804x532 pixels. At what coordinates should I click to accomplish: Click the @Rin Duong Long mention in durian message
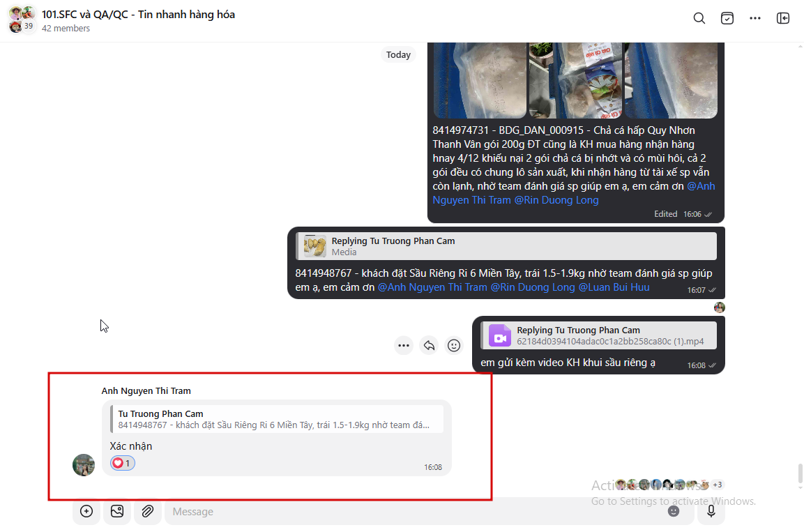pyautogui.click(x=532, y=287)
